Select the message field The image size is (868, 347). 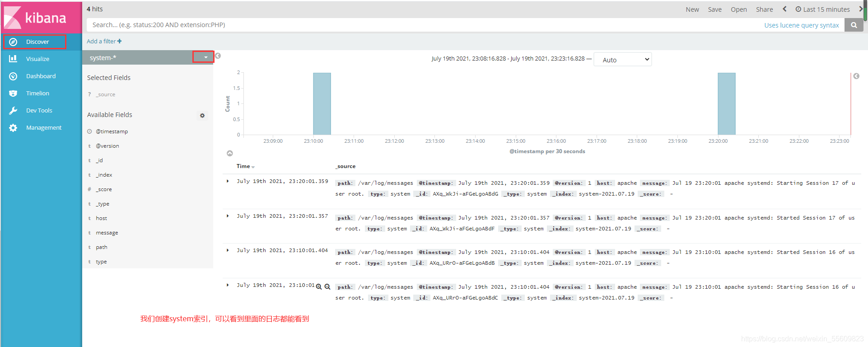tap(107, 233)
